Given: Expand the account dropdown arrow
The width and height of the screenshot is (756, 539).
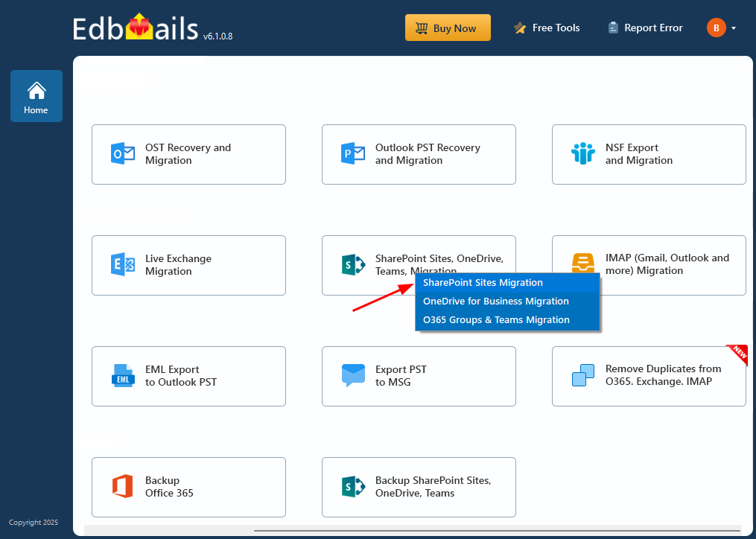Looking at the screenshot, I should pos(734,28).
